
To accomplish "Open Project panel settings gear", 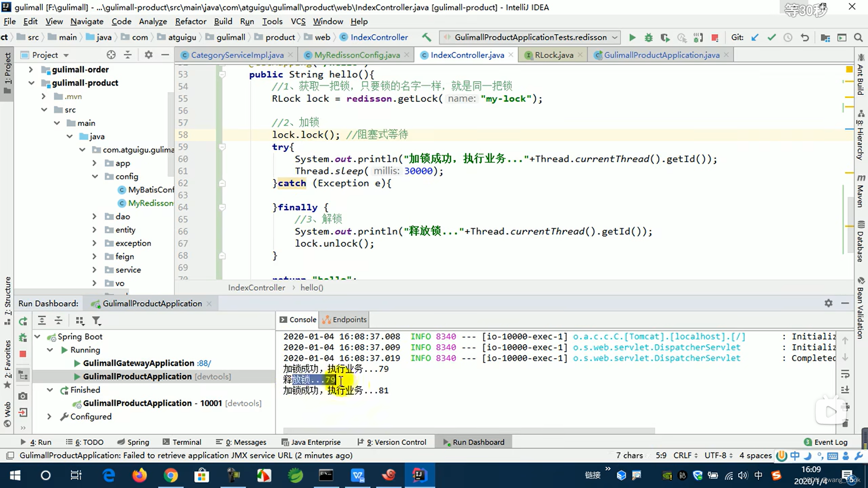I will click(148, 55).
